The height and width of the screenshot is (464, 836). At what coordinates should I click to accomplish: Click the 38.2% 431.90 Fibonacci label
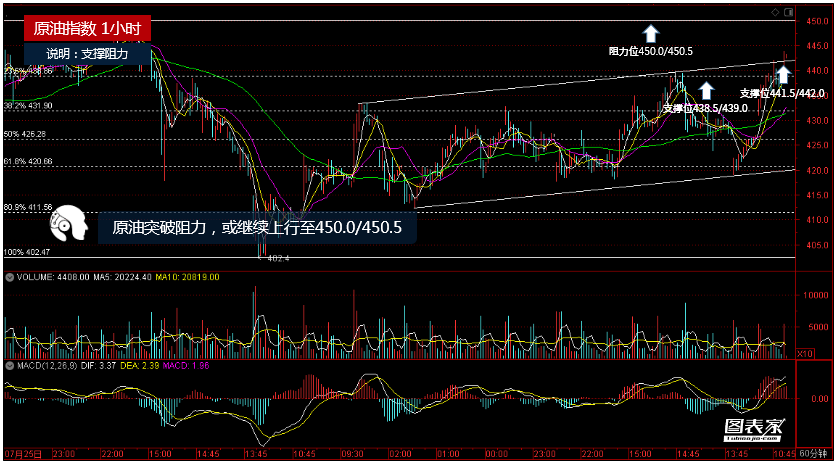click(x=28, y=106)
